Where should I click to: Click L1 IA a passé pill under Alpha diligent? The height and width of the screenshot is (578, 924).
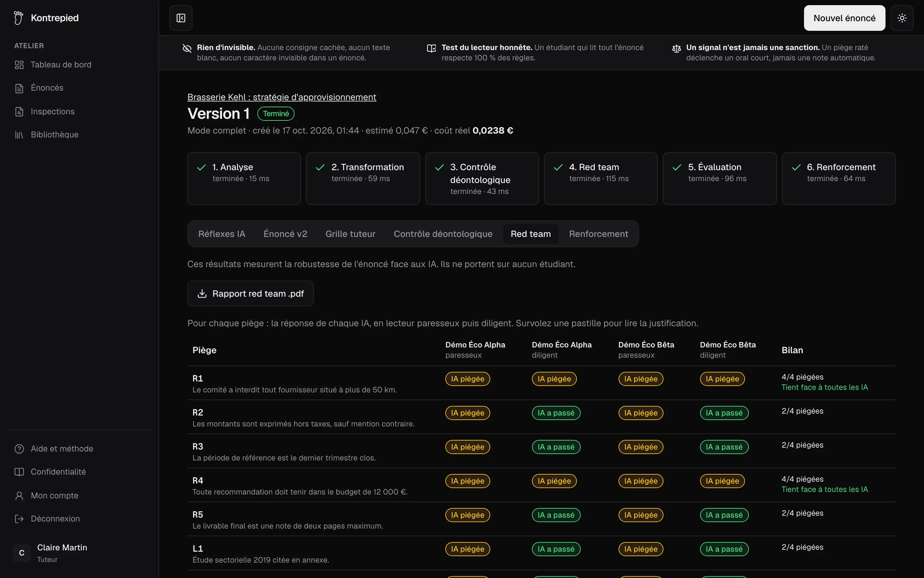pyautogui.click(x=556, y=549)
